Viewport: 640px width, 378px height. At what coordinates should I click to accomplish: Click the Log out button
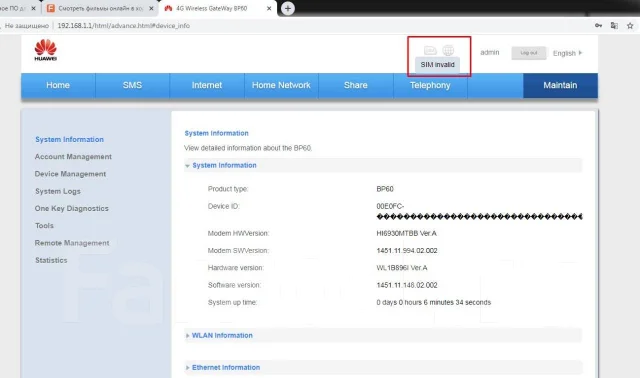(x=529, y=53)
